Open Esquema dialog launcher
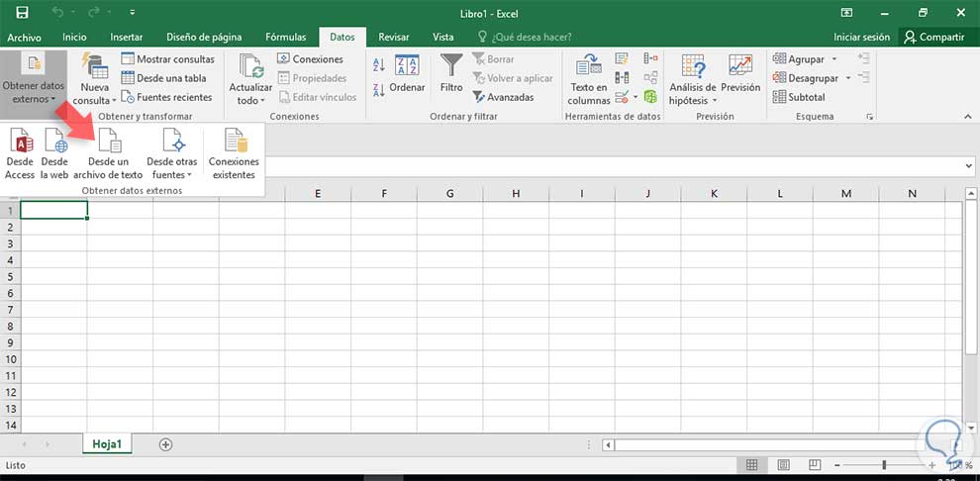 click(x=869, y=117)
